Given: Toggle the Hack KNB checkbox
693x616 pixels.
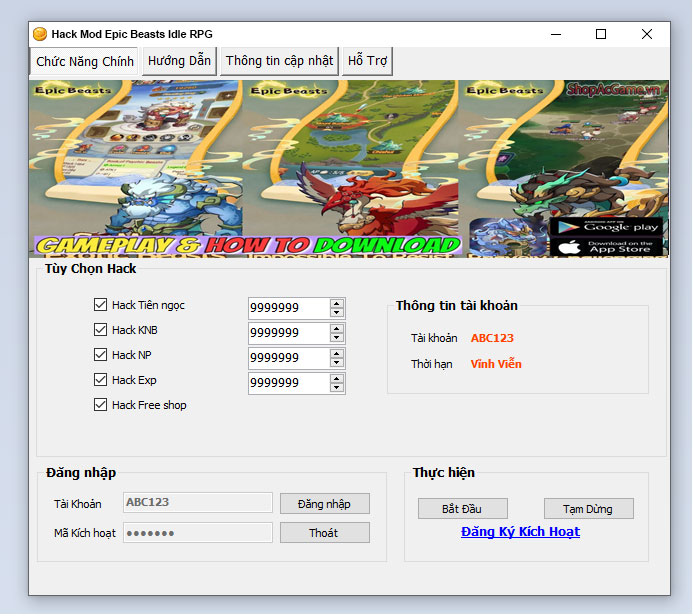Looking at the screenshot, I should (x=100, y=330).
